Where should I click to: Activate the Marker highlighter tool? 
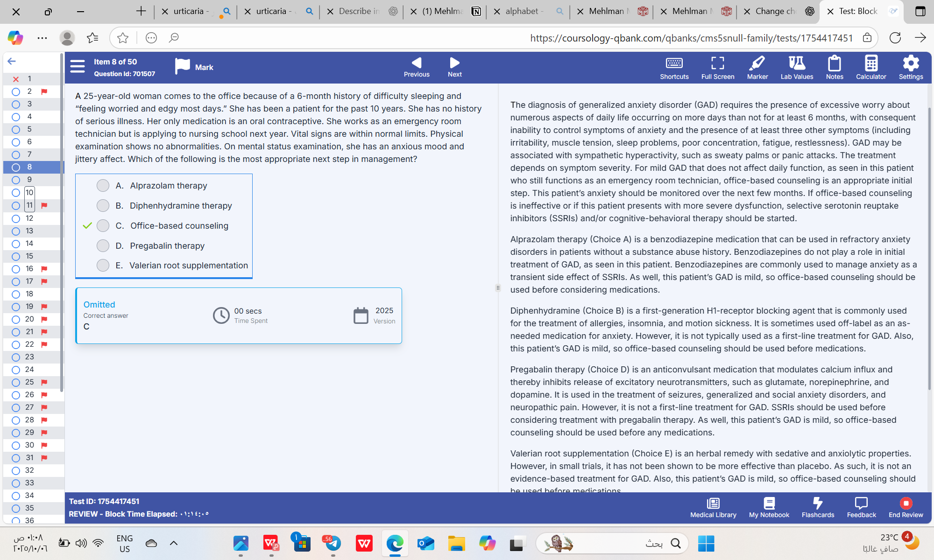point(757,68)
